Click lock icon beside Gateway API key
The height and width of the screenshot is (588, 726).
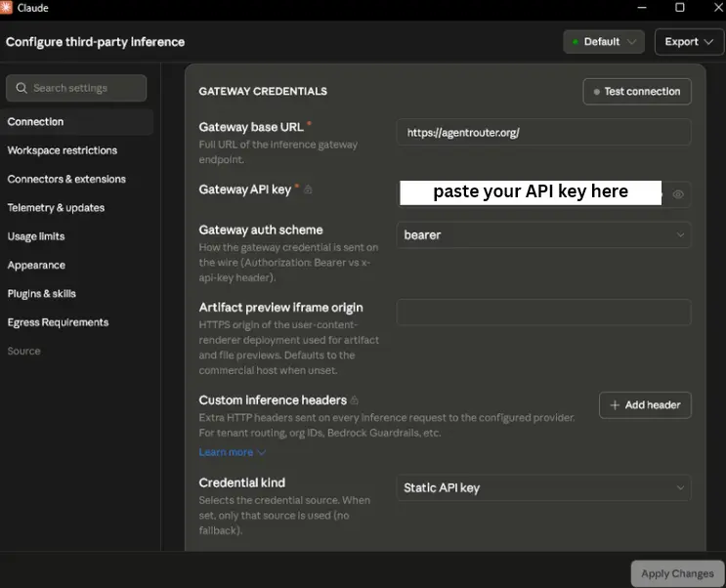point(308,189)
